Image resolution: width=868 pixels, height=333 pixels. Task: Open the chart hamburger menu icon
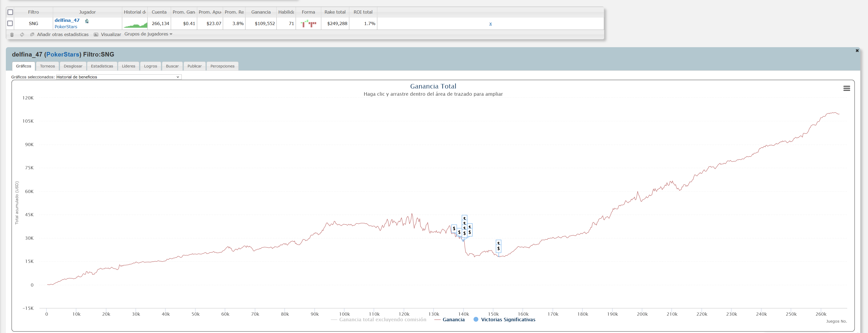[x=846, y=88]
